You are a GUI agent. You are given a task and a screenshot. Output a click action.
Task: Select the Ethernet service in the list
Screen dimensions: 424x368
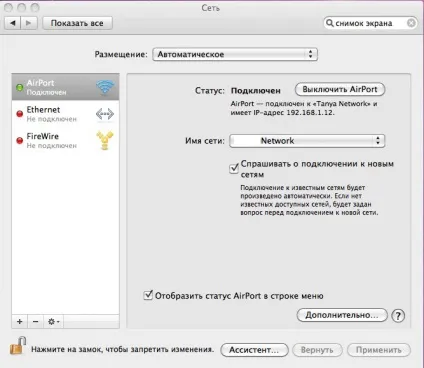click(x=65, y=114)
